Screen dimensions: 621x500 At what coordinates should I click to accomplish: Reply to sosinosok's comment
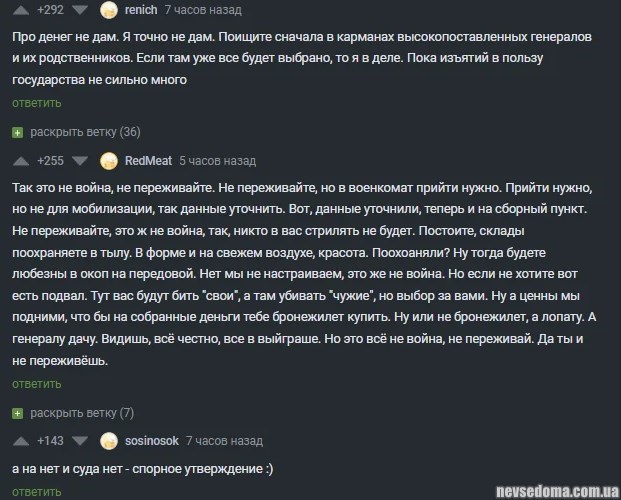click(x=37, y=492)
